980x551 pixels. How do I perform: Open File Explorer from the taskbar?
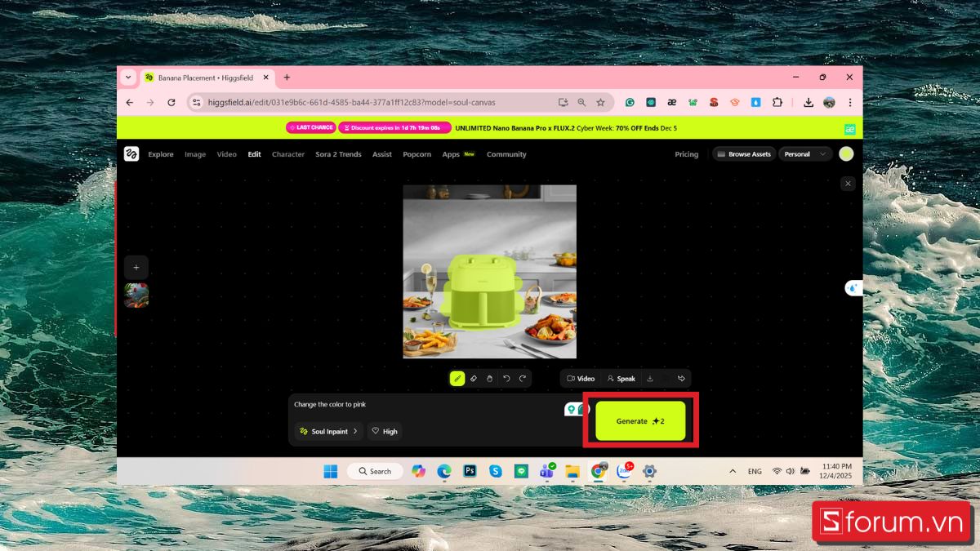[572, 471]
